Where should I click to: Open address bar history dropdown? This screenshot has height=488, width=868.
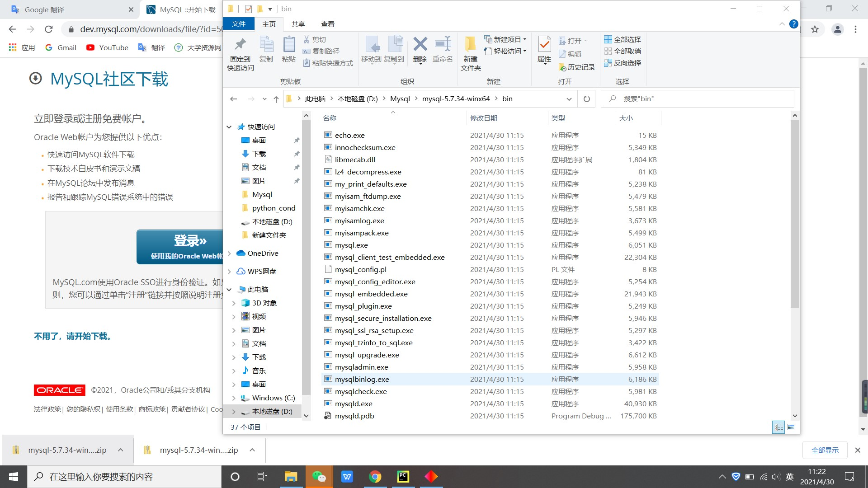[x=569, y=99]
